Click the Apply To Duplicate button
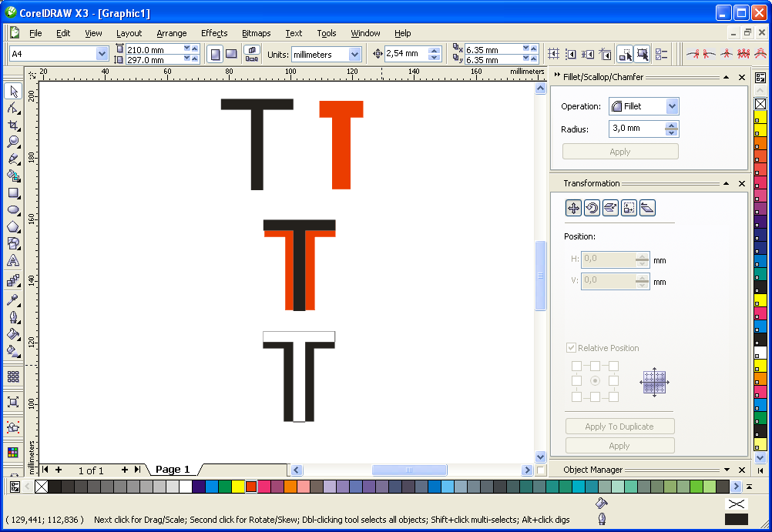The width and height of the screenshot is (772, 532). coord(619,427)
